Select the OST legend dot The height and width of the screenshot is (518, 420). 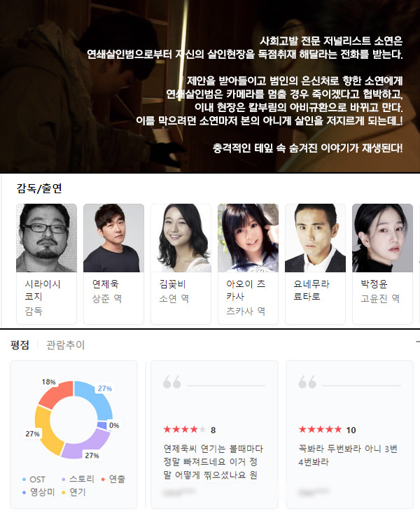tap(24, 479)
